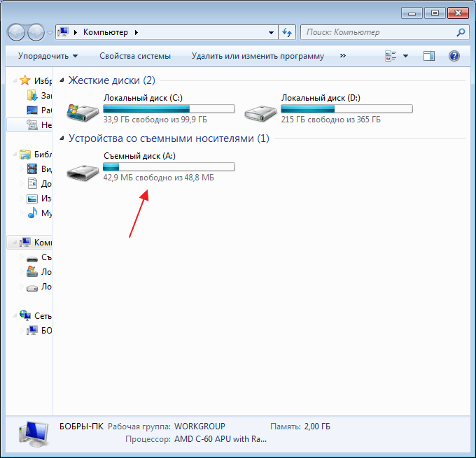Click the Память: 2,00 ГБ text in details pane
Viewport: 476px width, 458px height.
300,427
